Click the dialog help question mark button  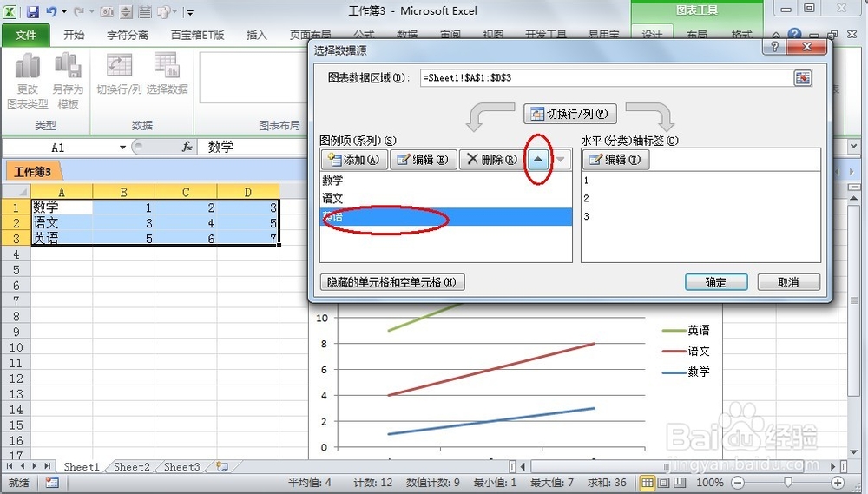[x=774, y=47]
